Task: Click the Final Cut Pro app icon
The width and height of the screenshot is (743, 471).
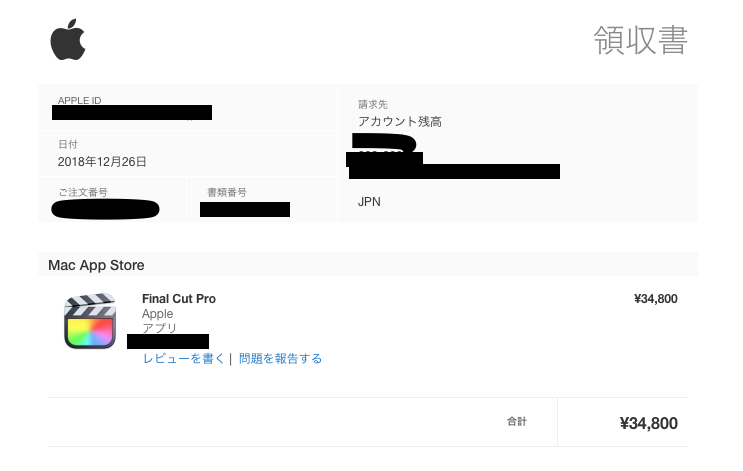Action: (90, 321)
